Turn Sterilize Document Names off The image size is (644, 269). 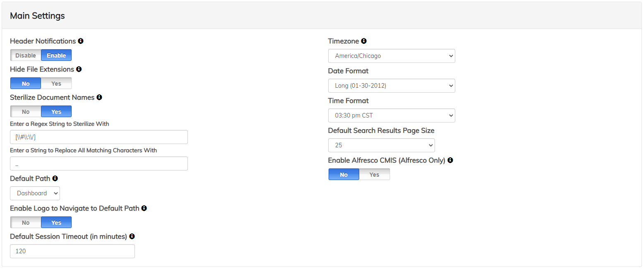(25, 111)
